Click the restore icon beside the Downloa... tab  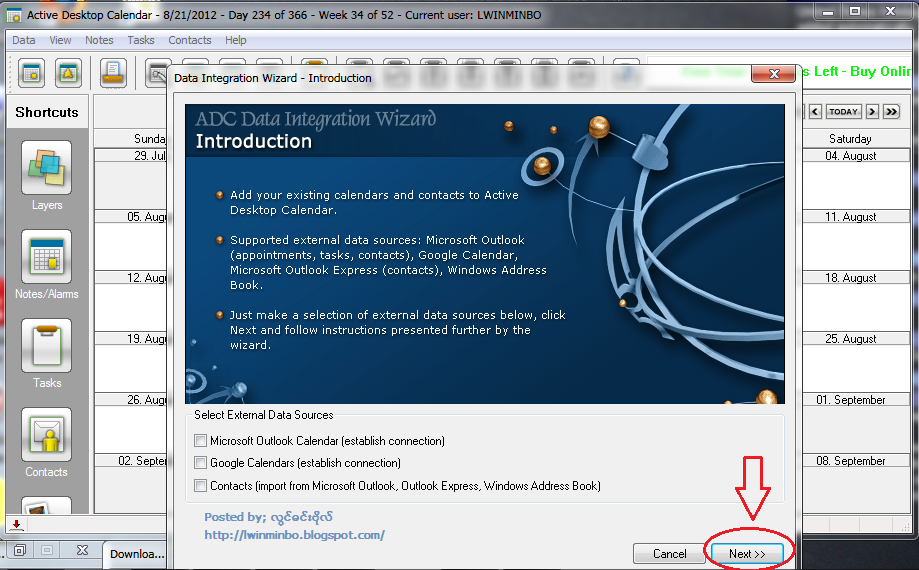20,550
